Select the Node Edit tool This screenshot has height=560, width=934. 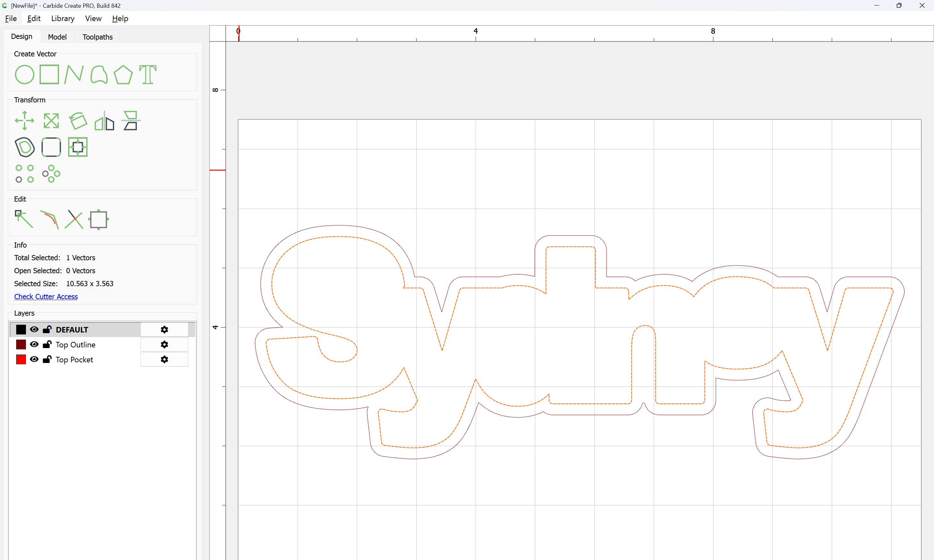click(24, 219)
